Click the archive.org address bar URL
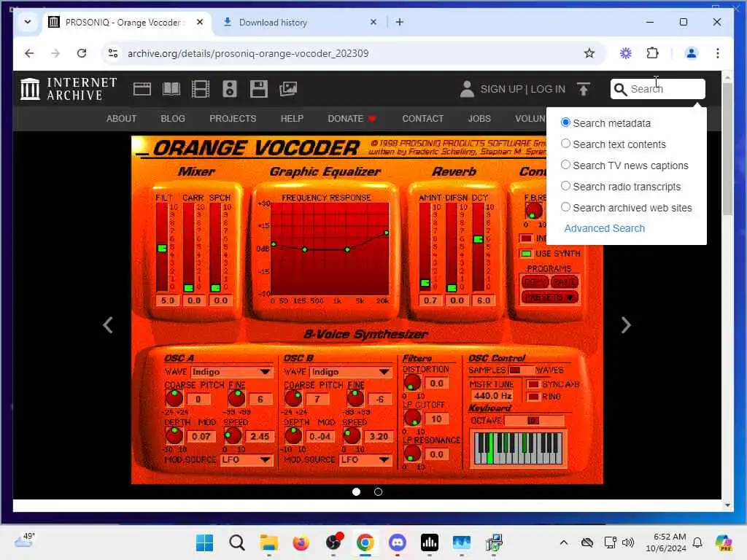 pos(248,53)
